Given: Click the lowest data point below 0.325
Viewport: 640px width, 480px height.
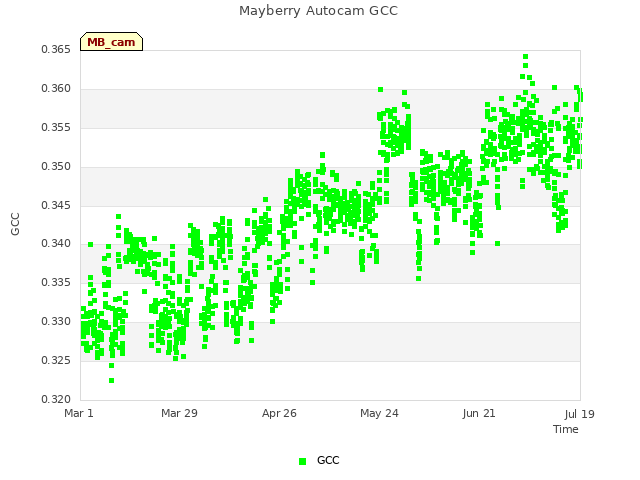Looking at the screenshot, I should click(111, 380).
